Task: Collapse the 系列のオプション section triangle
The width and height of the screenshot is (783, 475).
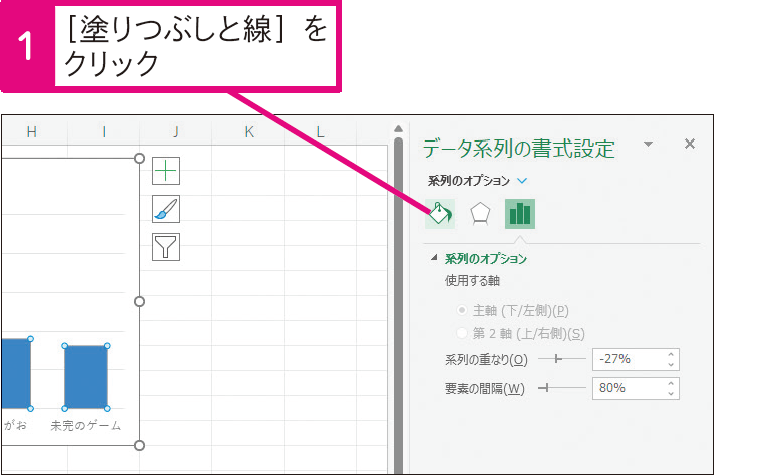Action: coord(434,258)
